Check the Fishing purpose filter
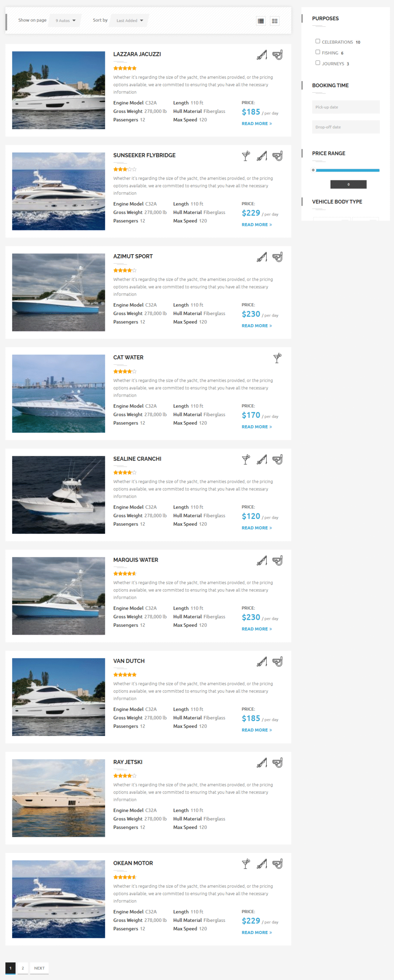394x980 pixels. click(x=317, y=52)
